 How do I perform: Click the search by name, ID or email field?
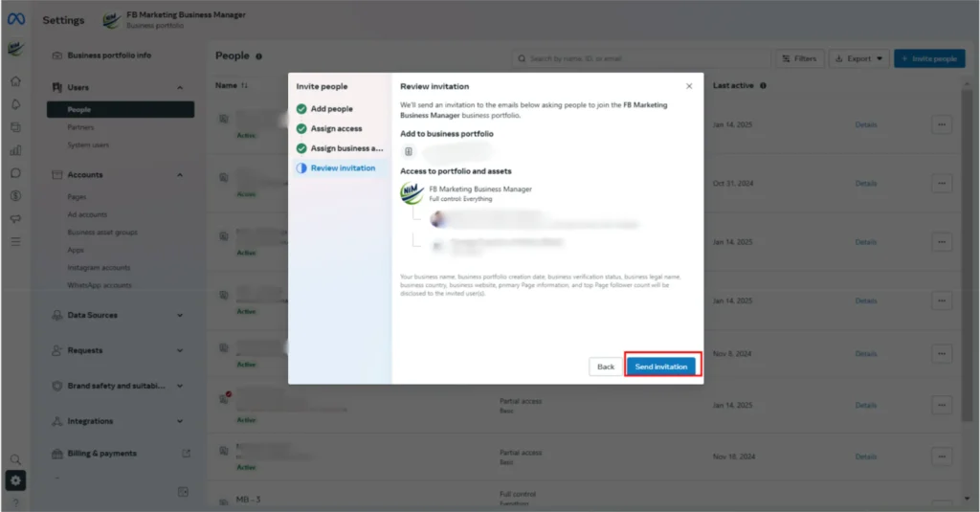pos(640,58)
